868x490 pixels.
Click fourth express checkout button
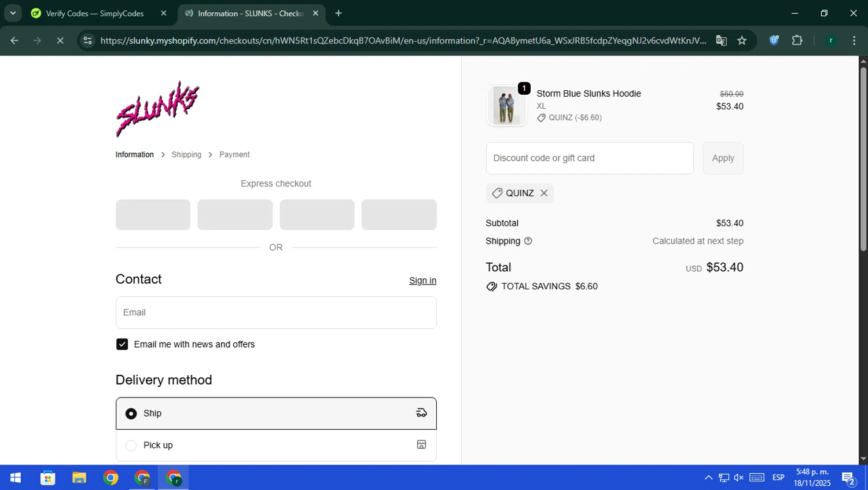[x=399, y=215]
